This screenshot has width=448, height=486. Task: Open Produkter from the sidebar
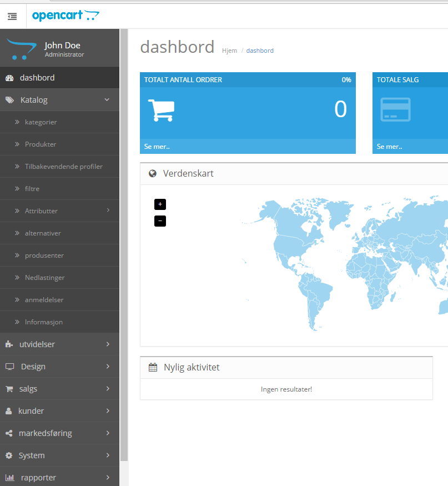[x=41, y=144]
